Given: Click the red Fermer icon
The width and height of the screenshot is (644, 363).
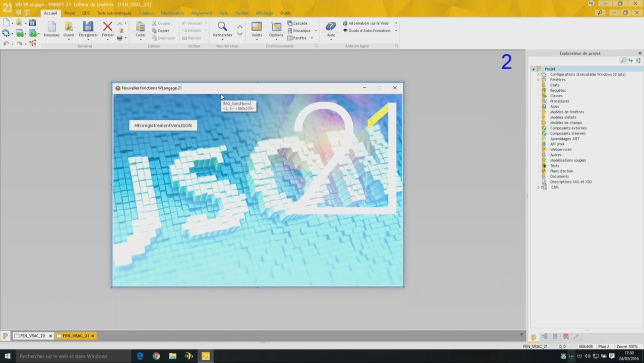Looking at the screenshot, I should (x=107, y=27).
